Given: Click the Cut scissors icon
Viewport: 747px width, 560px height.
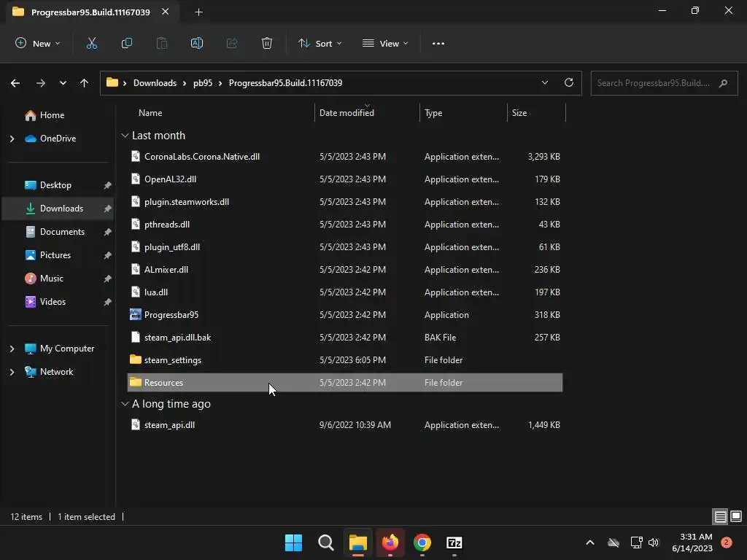Looking at the screenshot, I should (x=91, y=43).
